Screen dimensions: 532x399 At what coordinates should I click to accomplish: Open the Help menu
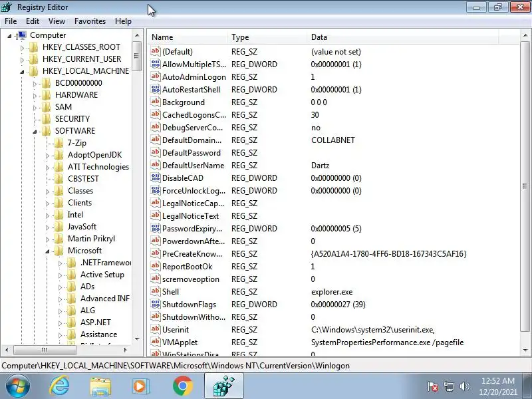click(x=123, y=21)
